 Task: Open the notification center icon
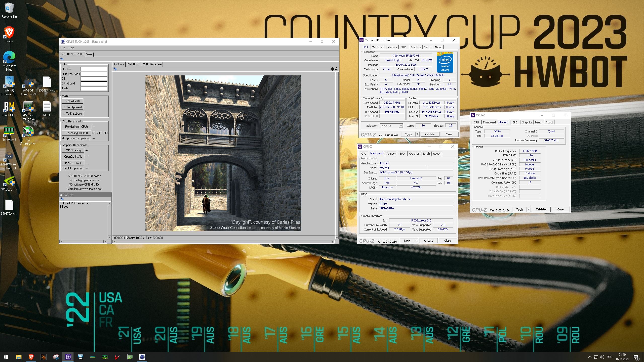coord(636,357)
